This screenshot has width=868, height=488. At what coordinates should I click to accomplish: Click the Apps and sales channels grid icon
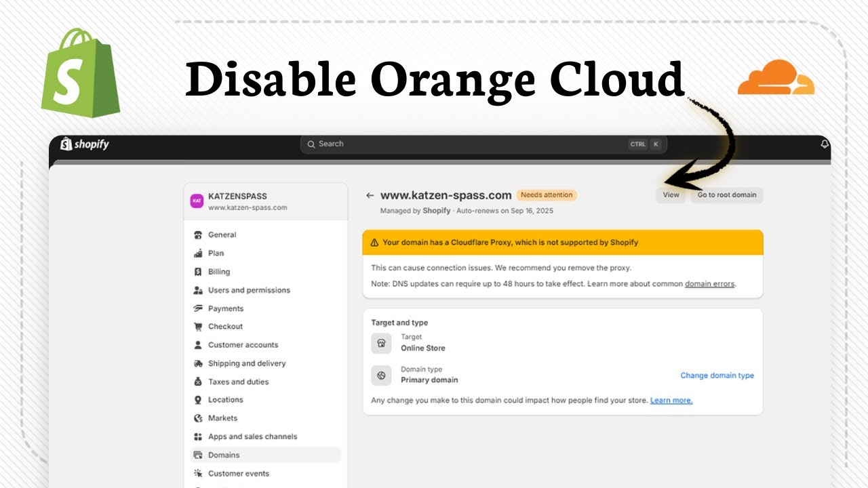[198, 436]
